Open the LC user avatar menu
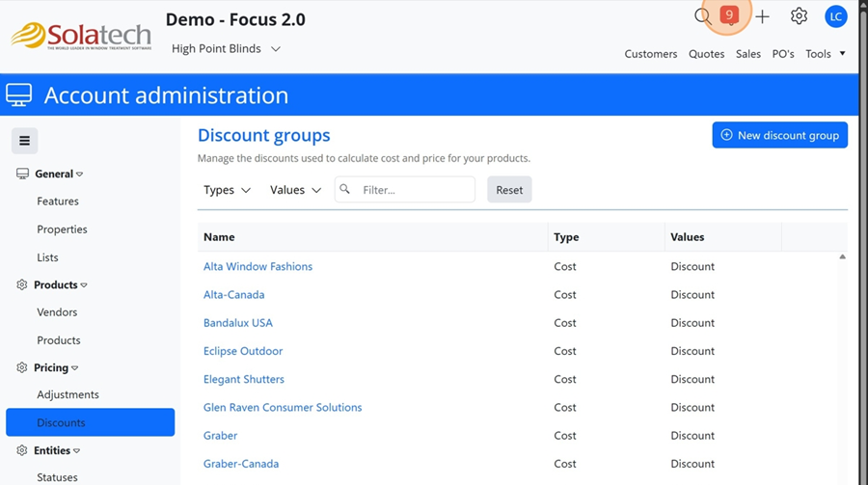This screenshot has height=485, width=868. [835, 16]
